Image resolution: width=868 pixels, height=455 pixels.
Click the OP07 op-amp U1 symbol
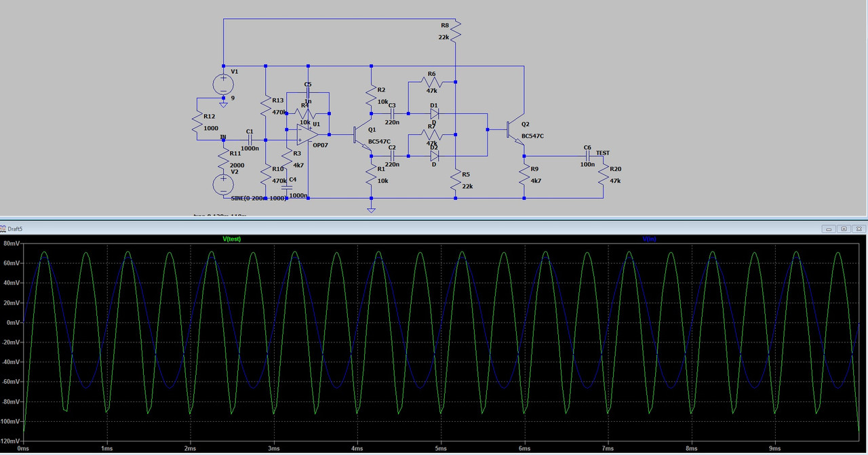(x=308, y=134)
